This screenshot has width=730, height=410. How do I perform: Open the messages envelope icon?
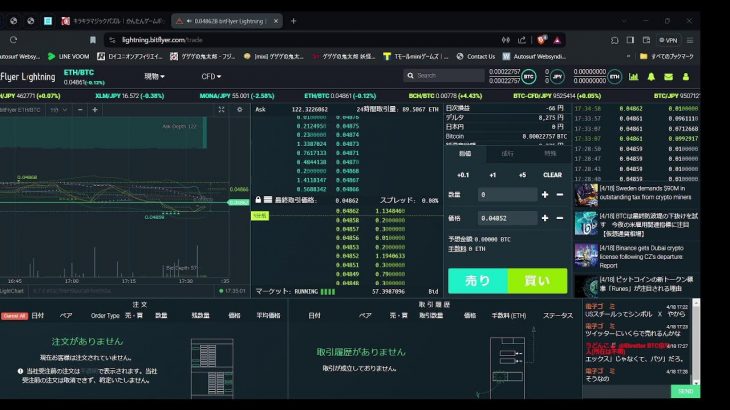pos(668,77)
